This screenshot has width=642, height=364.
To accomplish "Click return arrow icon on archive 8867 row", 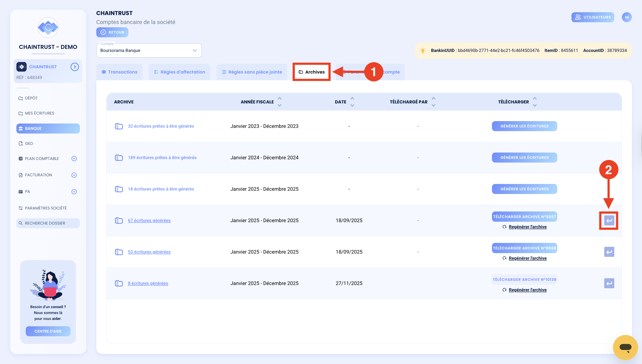I will pyautogui.click(x=609, y=220).
